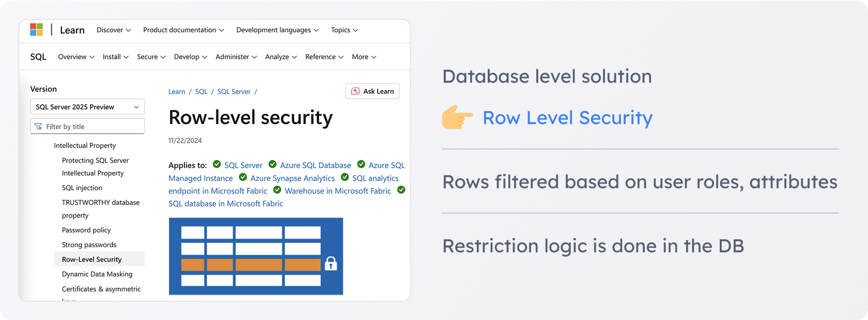Open the More menu

tap(364, 57)
